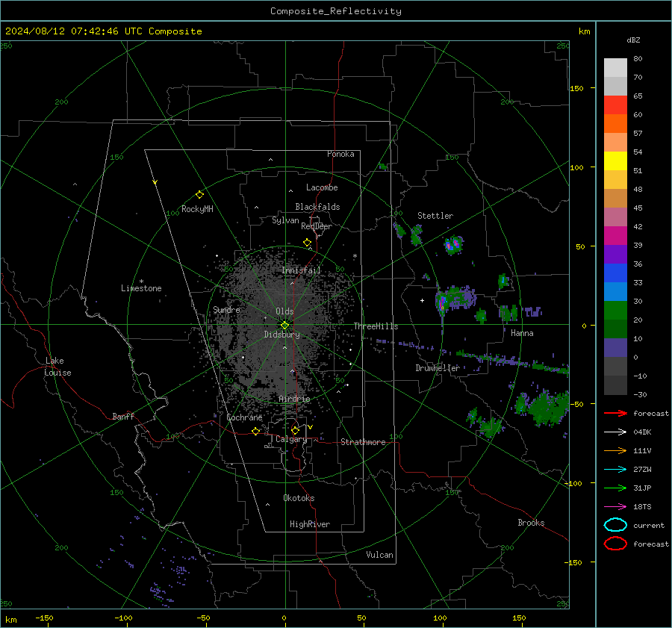Click the Ponoka city label
The image size is (672, 628).
(x=340, y=154)
